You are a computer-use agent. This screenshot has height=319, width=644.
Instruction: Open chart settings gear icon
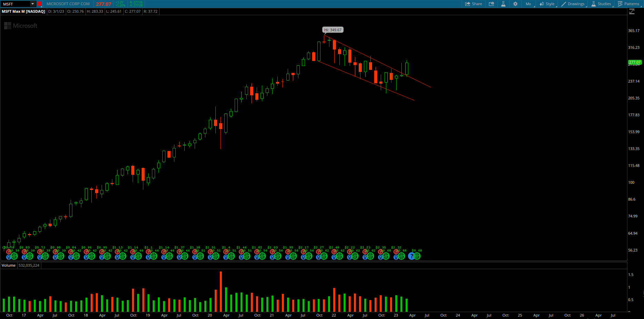tap(515, 4)
